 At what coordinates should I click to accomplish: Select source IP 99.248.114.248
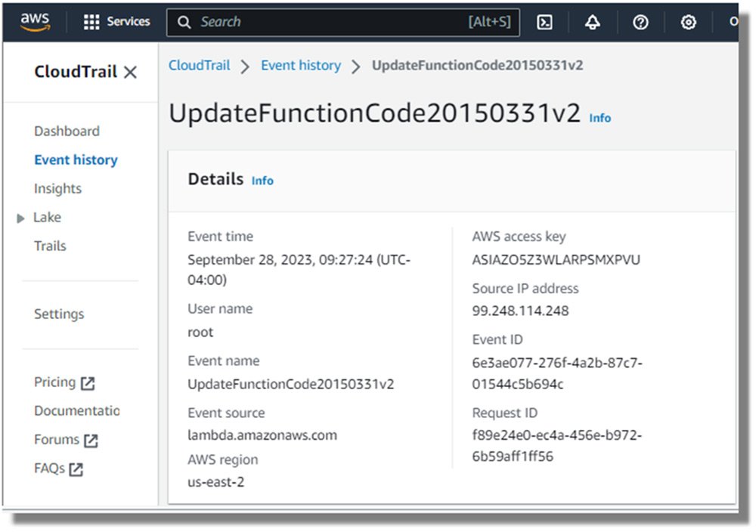click(520, 311)
